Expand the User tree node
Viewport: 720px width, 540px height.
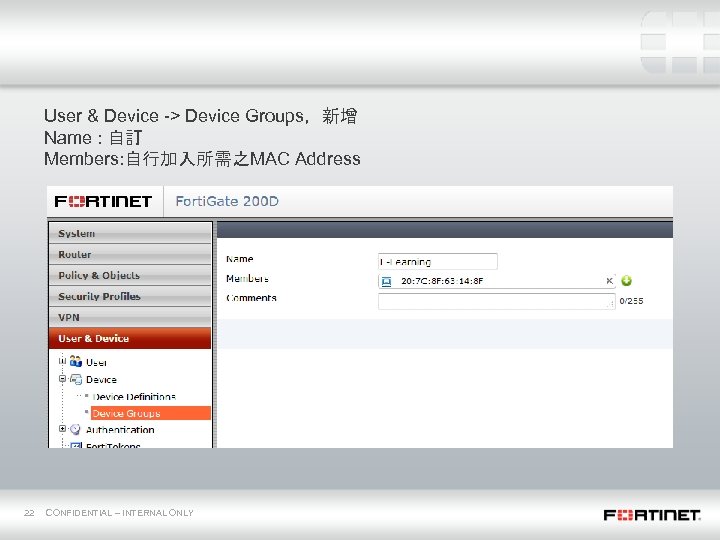click(x=62, y=361)
